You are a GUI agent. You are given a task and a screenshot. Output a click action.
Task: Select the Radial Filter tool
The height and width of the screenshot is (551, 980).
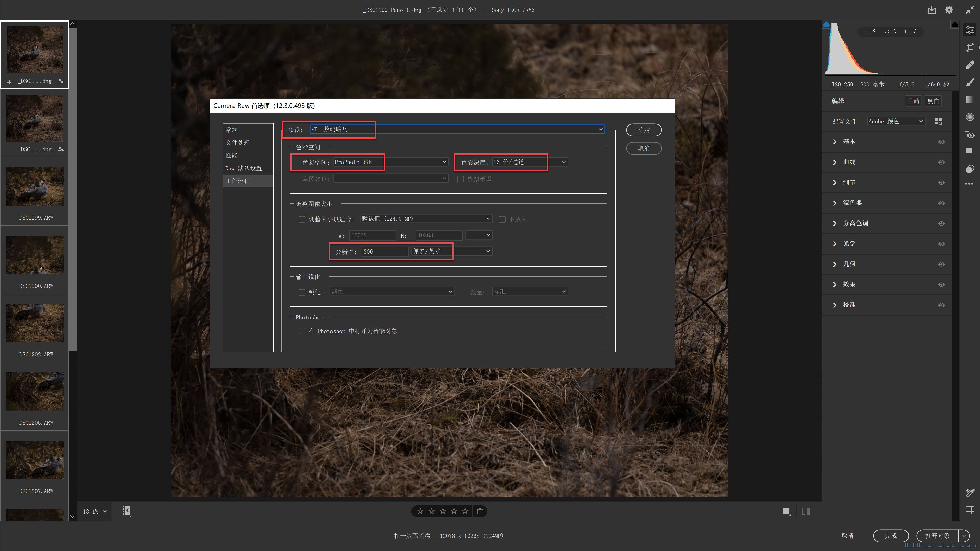970,117
